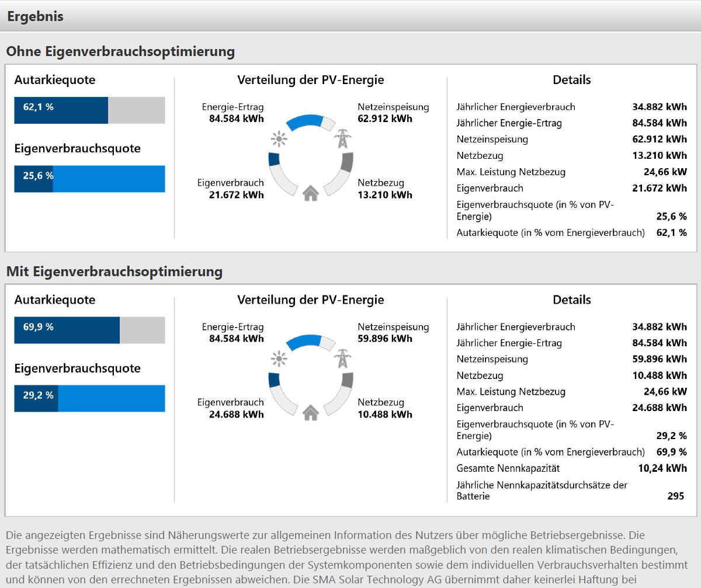Click the sun icon in the Ohne Eigenverbrauchsoptimierung diagram

[280, 139]
